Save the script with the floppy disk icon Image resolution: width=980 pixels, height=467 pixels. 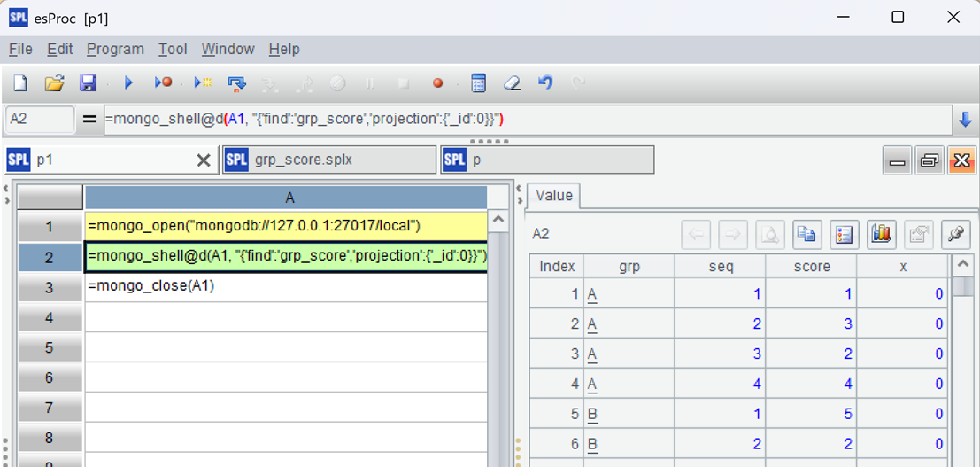88,83
